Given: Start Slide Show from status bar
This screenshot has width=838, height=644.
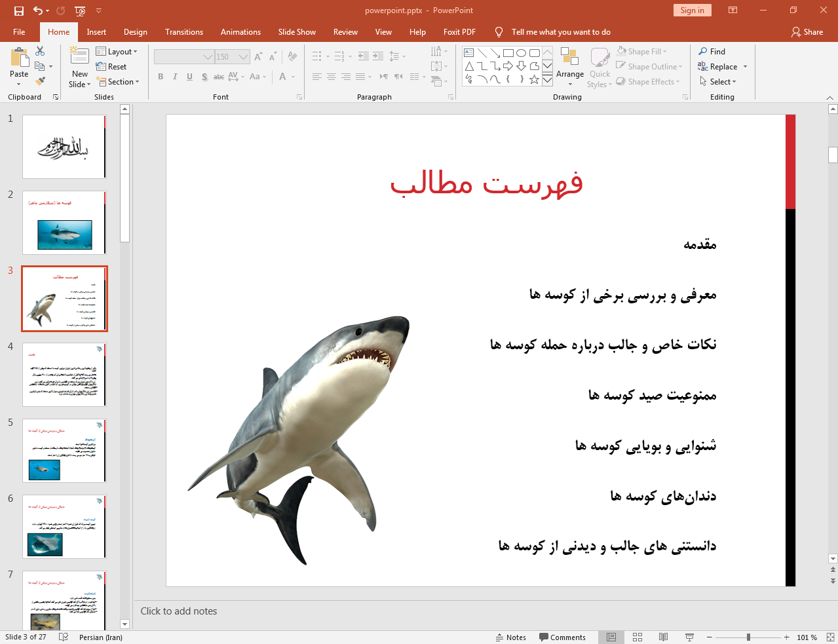Looking at the screenshot, I should coord(689,637).
